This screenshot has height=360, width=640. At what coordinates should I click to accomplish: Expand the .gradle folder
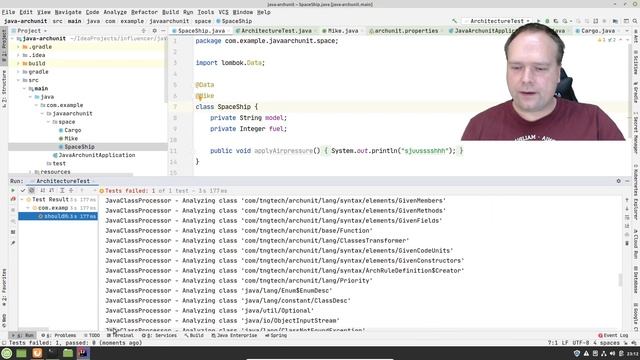tap(18, 47)
